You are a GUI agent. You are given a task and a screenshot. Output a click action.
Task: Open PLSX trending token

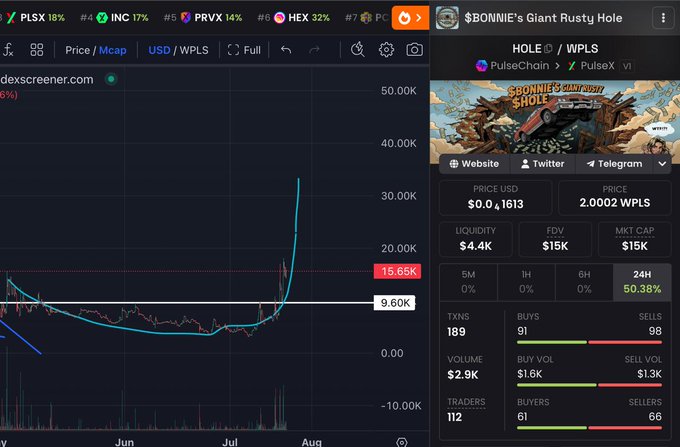coord(36,18)
